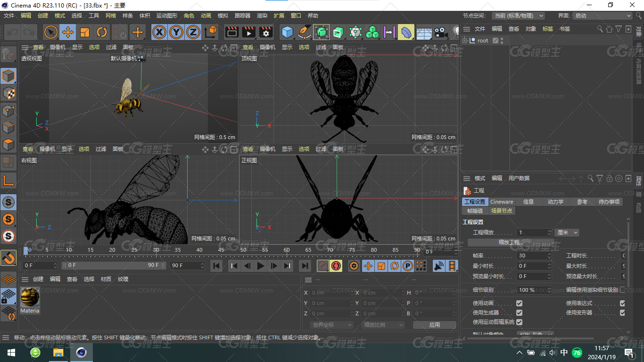Open the 厘米 unit dropdown

(x=567, y=232)
